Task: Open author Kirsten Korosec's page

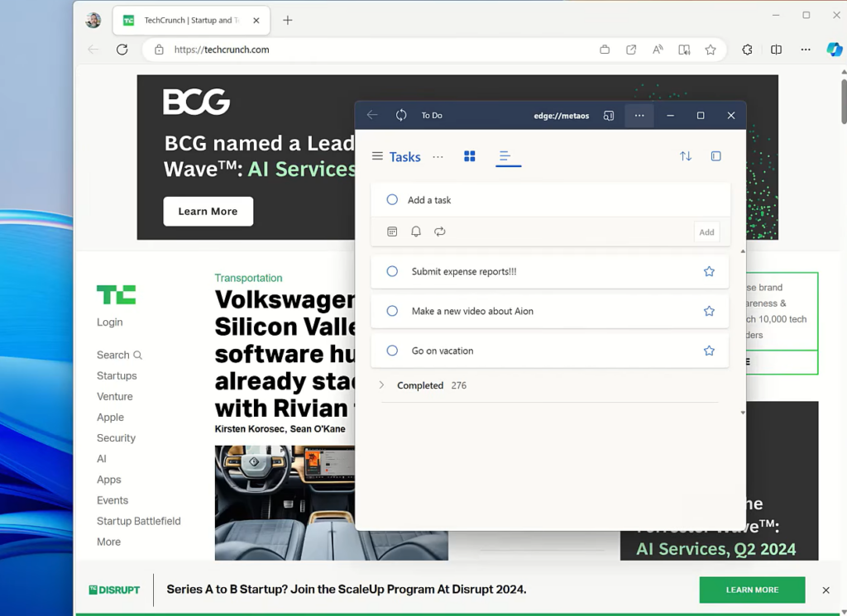Action: pyautogui.click(x=249, y=428)
